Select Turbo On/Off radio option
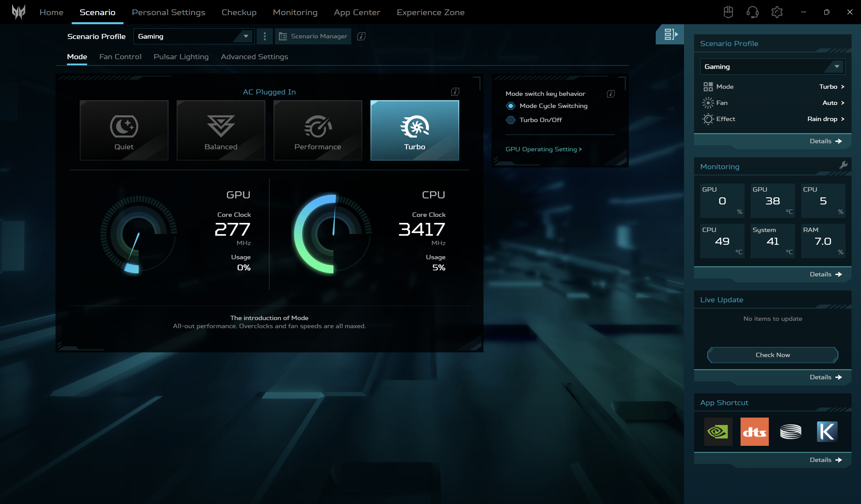This screenshot has width=861, height=504. tap(534, 120)
